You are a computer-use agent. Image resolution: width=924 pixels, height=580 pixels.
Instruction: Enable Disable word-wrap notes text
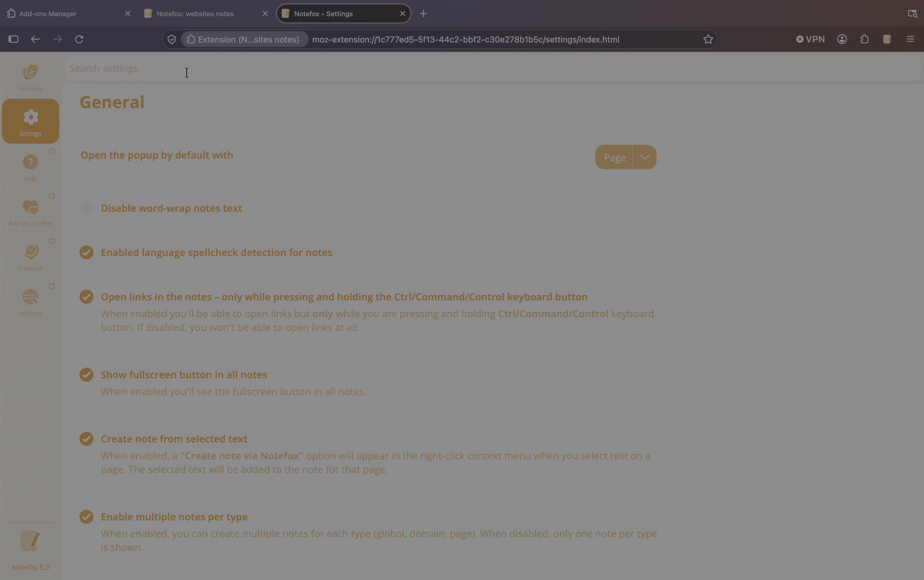pyautogui.click(x=87, y=208)
